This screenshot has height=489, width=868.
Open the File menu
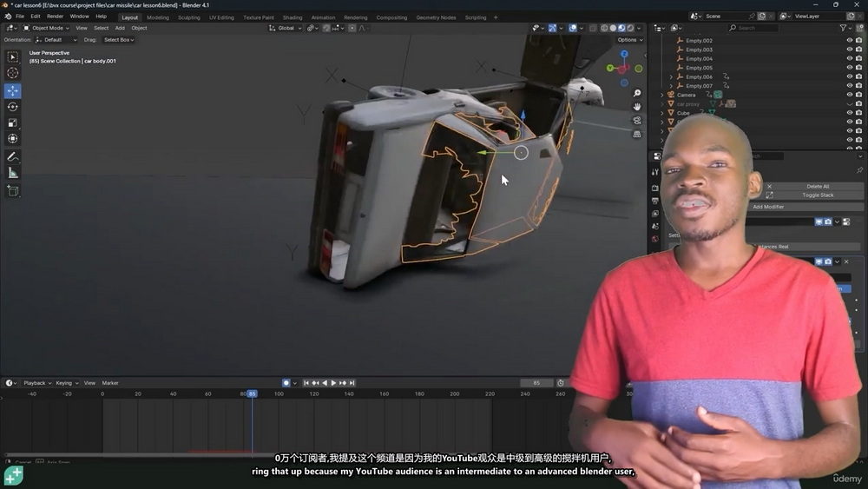(x=20, y=17)
